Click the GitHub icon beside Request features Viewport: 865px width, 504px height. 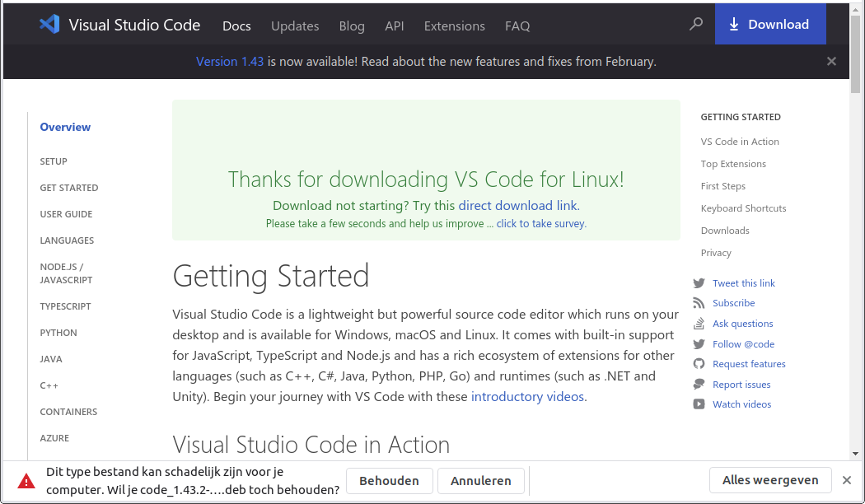[699, 364]
